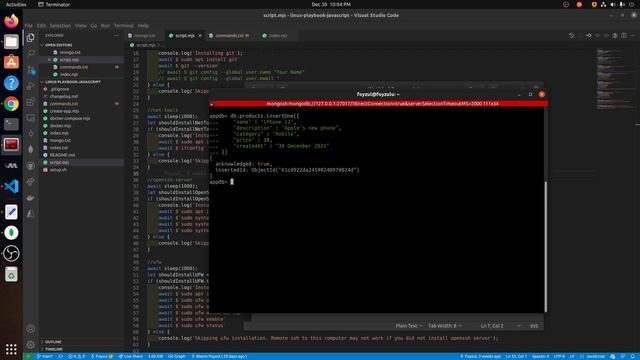
Task: Click Activities in the top bar
Action: coord(16,4)
